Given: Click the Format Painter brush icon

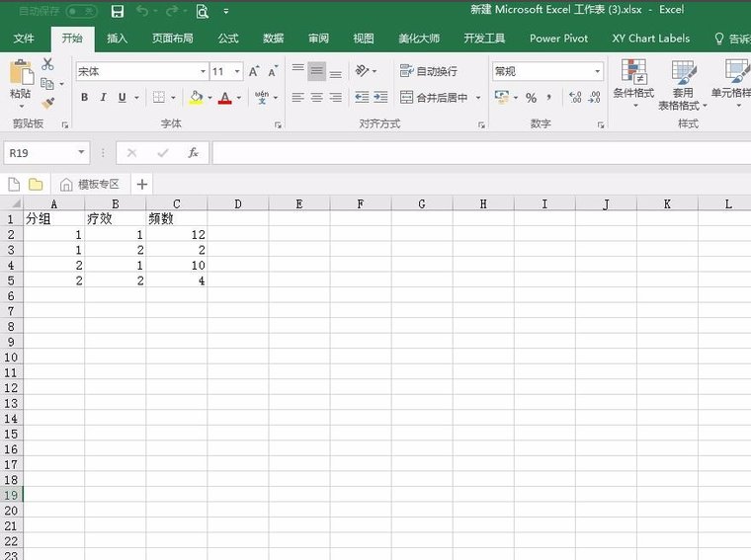Looking at the screenshot, I should point(47,103).
